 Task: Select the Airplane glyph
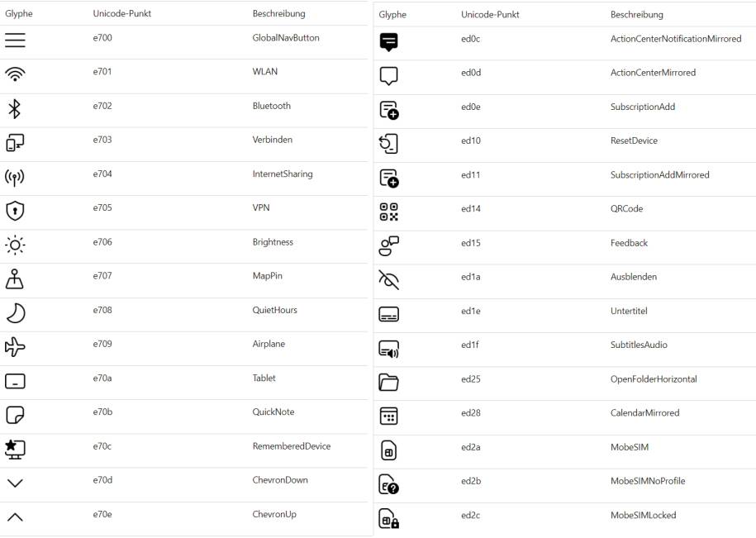(15, 346)
